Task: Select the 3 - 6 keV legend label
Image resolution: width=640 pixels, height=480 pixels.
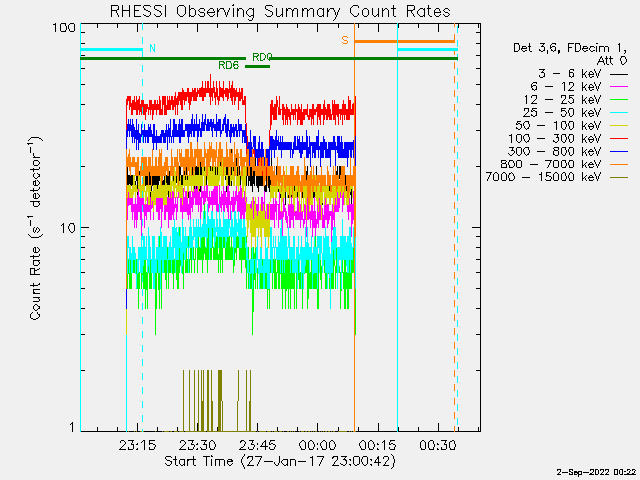Action: click(x=569, y=74)
